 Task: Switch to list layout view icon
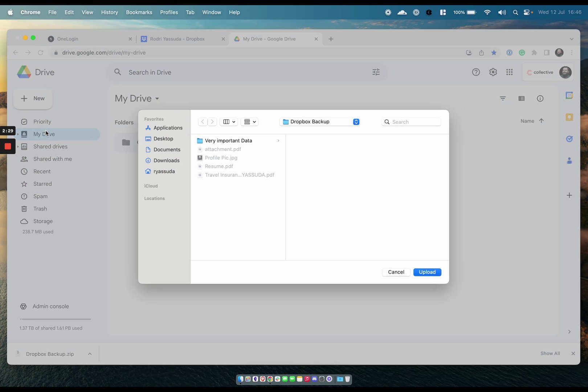pos(522,98)
